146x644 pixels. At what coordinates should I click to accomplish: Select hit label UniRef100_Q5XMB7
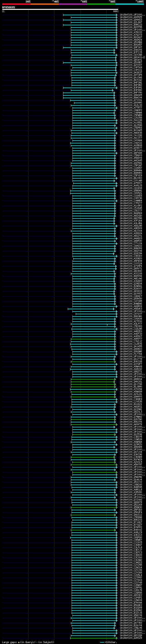pyautogui.click(x=131, y=63)
